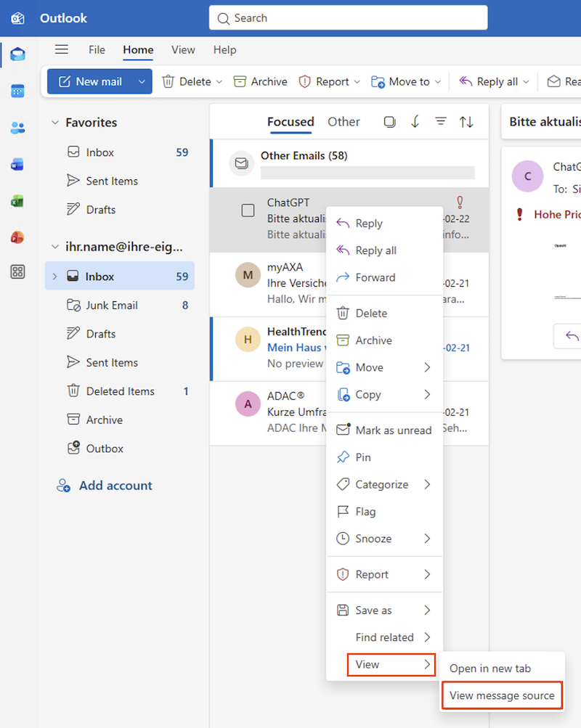Launch the Excel app icon

click(17, 201)
